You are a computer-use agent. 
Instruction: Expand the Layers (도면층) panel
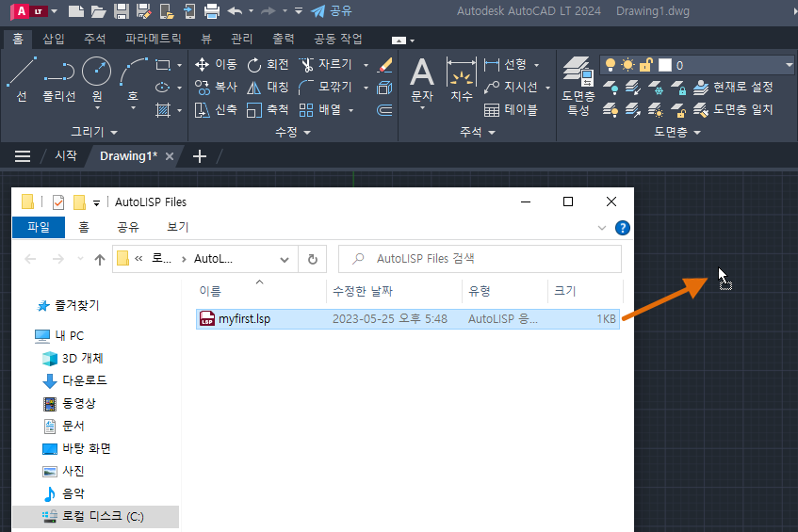coord(676,132)
